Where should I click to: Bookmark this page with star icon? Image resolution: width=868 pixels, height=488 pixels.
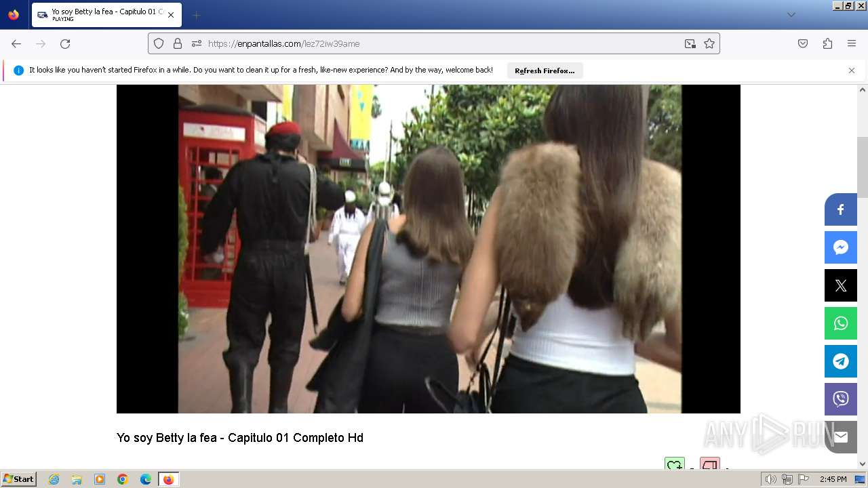(x=709, y=43)
